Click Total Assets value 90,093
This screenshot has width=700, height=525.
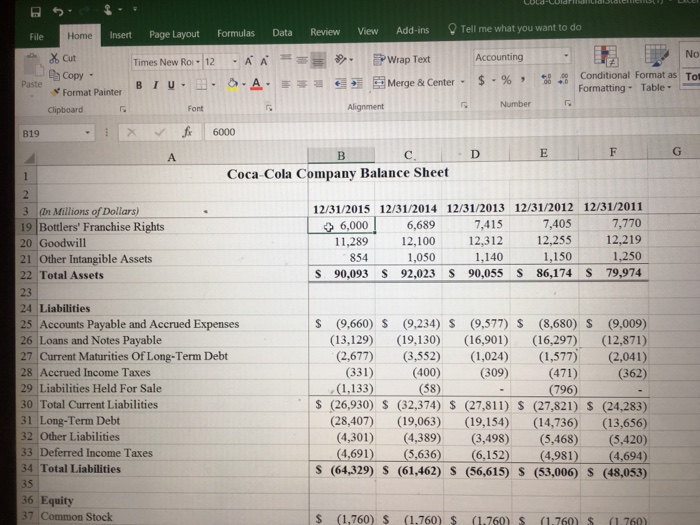point(342,274)
